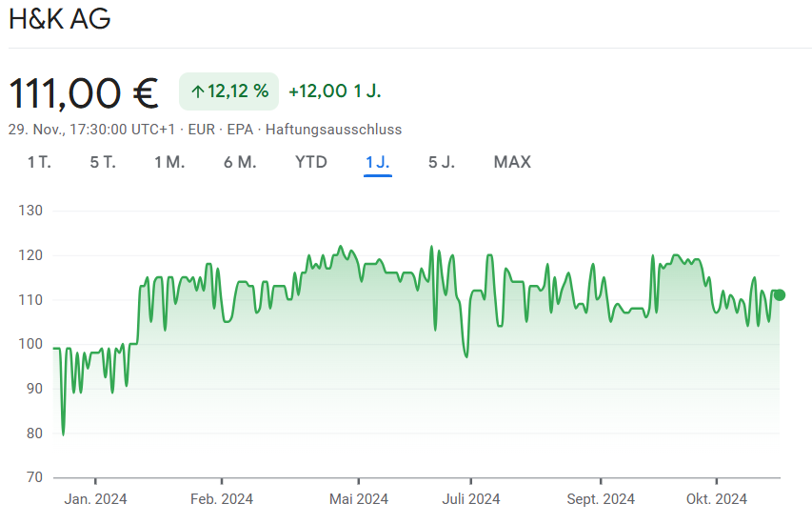Switch to the 6 M. range

(x=240, y=162)
